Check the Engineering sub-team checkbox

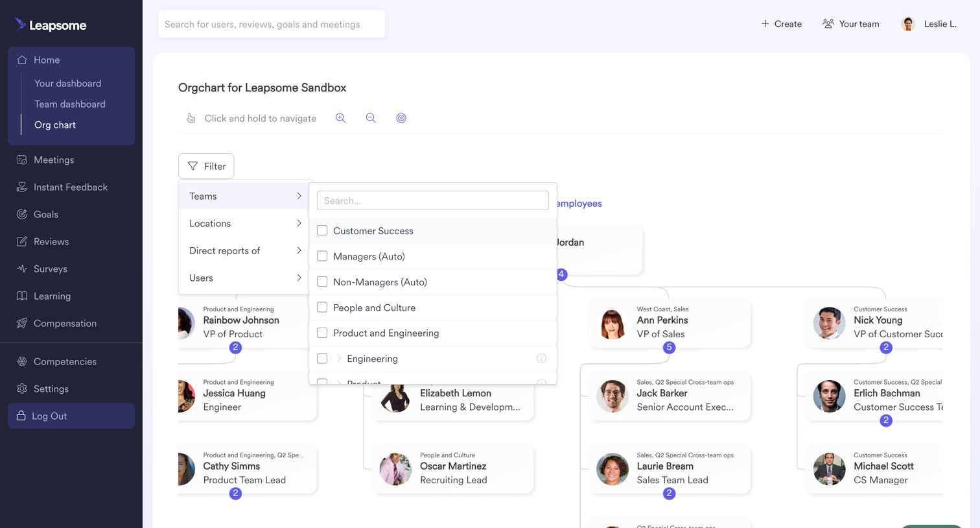pos(322,359)
